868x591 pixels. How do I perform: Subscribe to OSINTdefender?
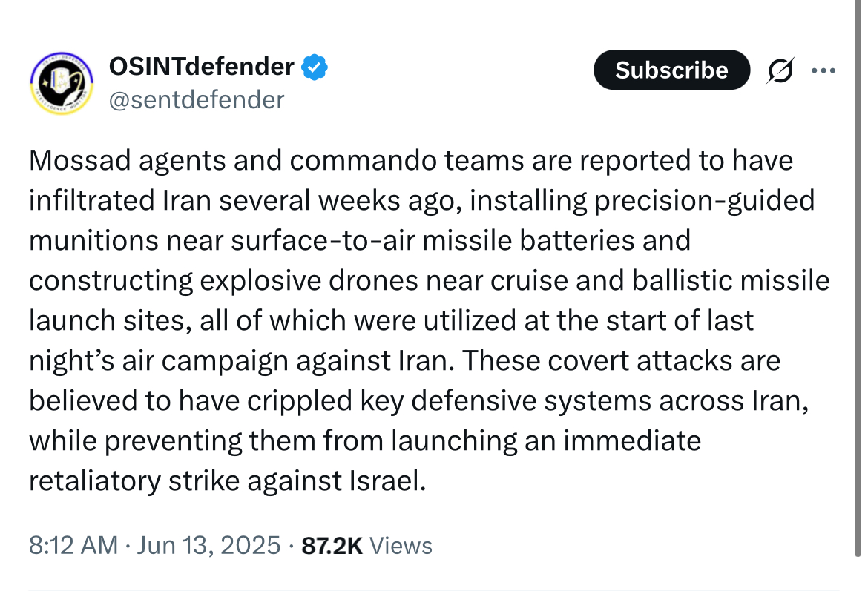[671, 70]
